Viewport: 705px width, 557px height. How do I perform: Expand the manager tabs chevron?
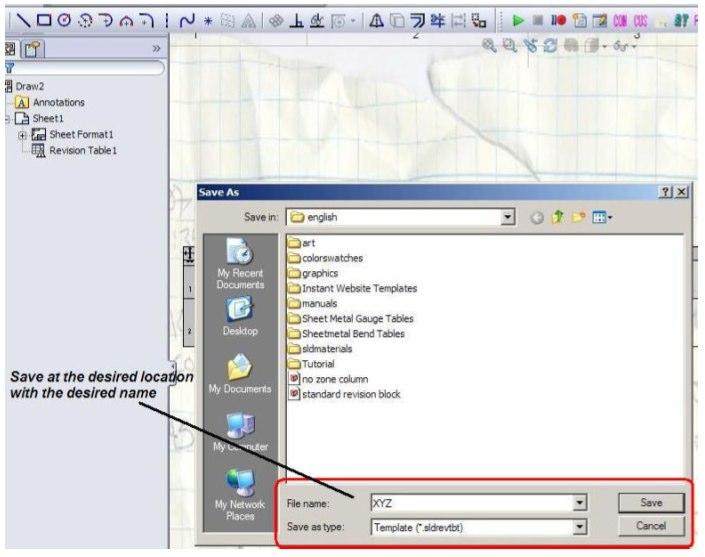(156, 48)
